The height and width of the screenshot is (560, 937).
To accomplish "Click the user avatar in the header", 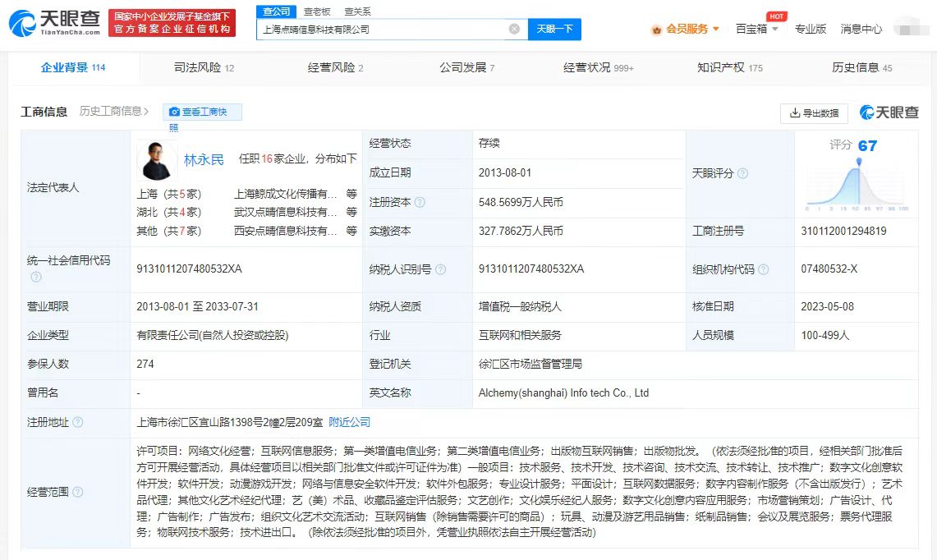I will point(912,28).
